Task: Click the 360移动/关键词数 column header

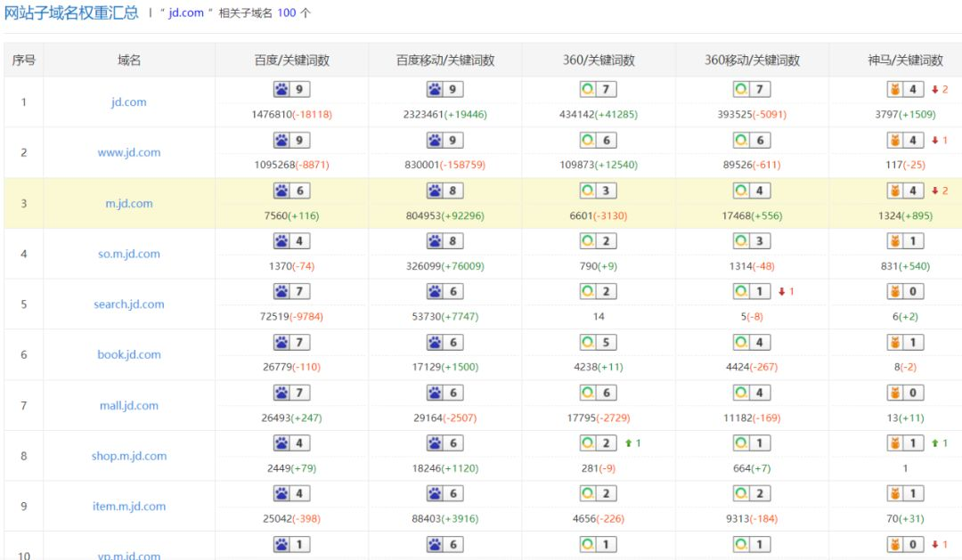Action: [752, 61]
